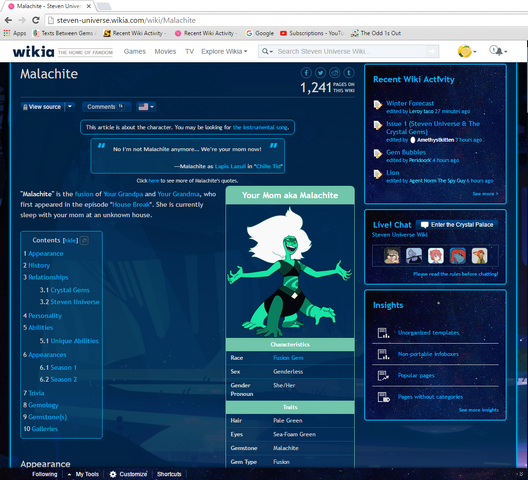Submit search with arrow button

pyautogui.click(x=431, y=51)
